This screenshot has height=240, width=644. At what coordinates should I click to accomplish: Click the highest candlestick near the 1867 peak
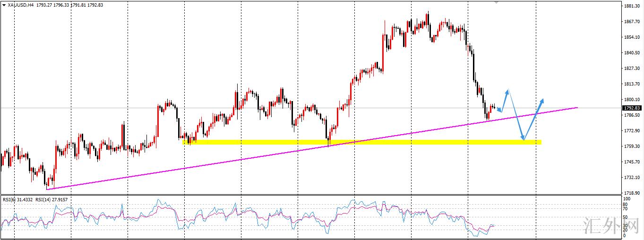point(428,18)
